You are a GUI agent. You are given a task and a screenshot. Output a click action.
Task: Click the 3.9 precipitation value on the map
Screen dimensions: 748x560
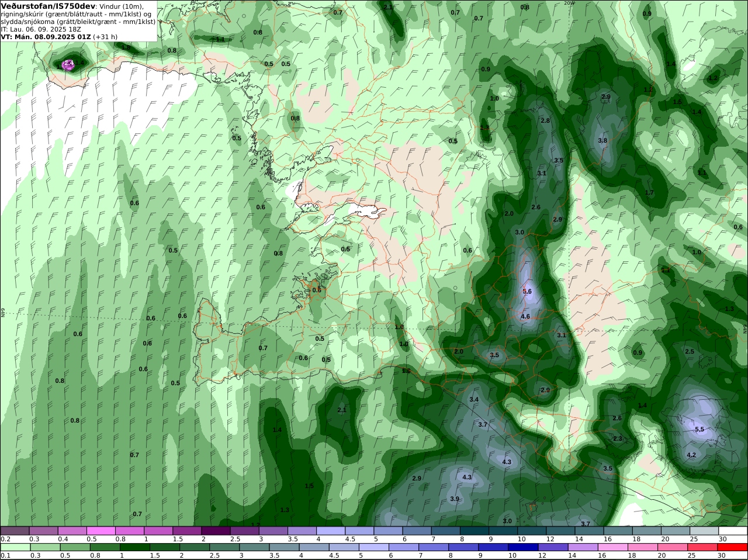click(455, 499)
